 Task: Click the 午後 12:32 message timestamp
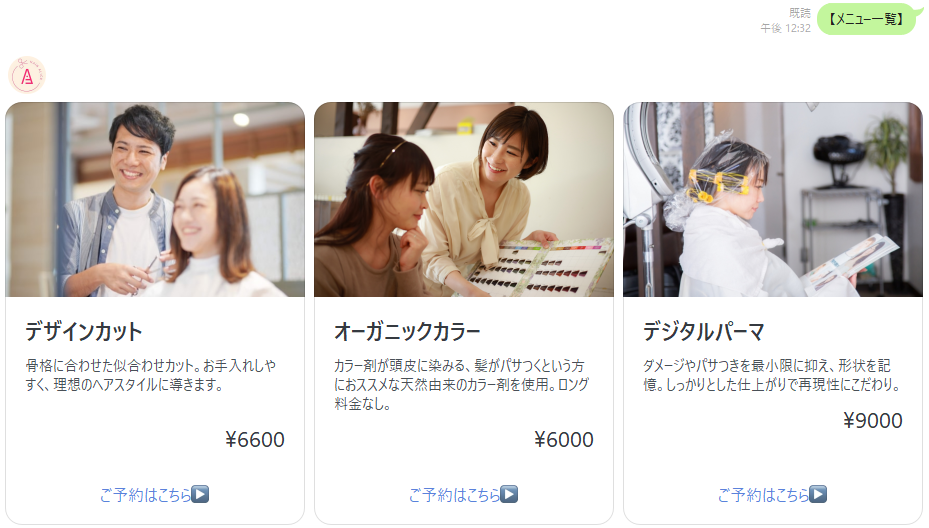[x=786, y=28]
